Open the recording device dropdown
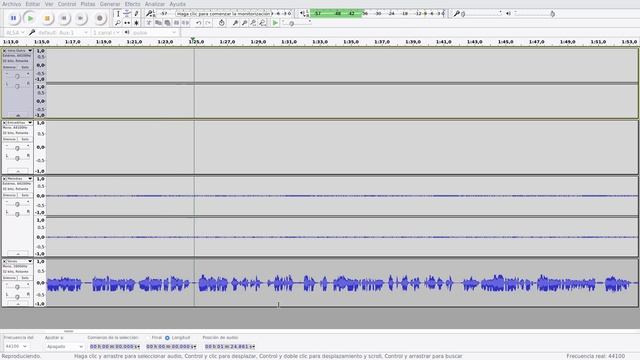This screenshot has width=640, height=360. point(62,32)
